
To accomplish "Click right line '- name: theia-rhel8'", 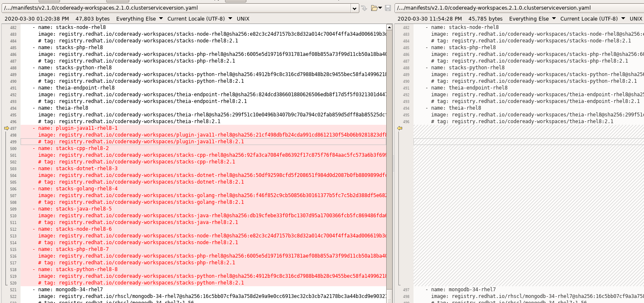I will (x=453, y=108).
